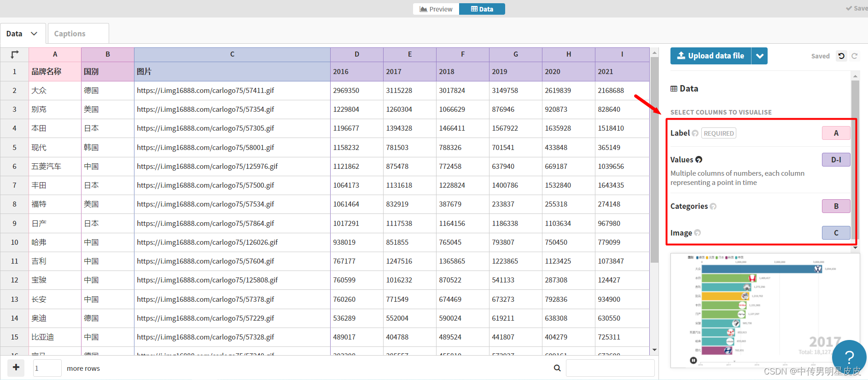Click the Upload data file button
The width and height of the screenshot is (868, 380).
pyautogui.click(x=711, y=56)
